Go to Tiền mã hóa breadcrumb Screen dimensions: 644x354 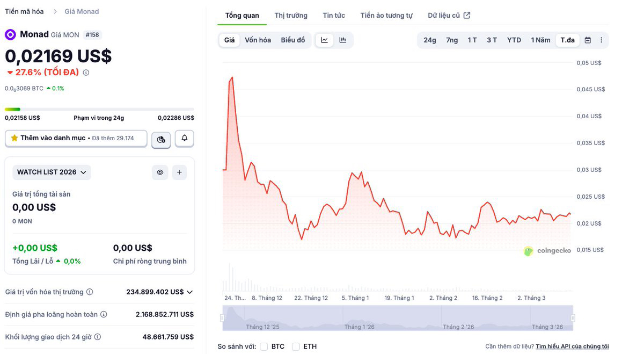coord(23,11)
